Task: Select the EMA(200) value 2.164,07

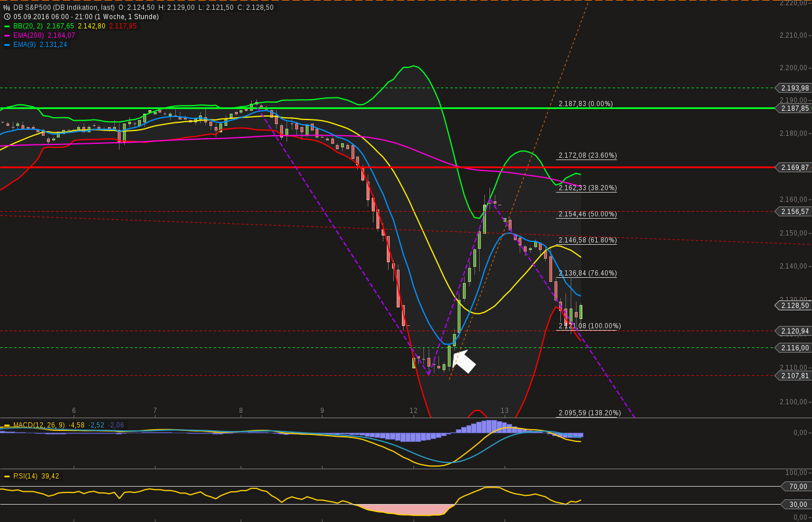Action: [61, 35]
